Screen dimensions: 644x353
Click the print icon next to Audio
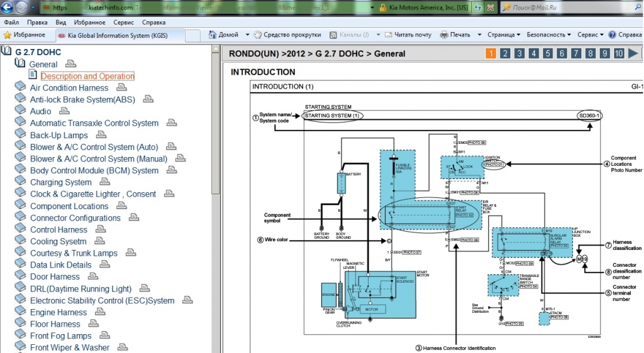pyautogui.click(x=64, y=111)
